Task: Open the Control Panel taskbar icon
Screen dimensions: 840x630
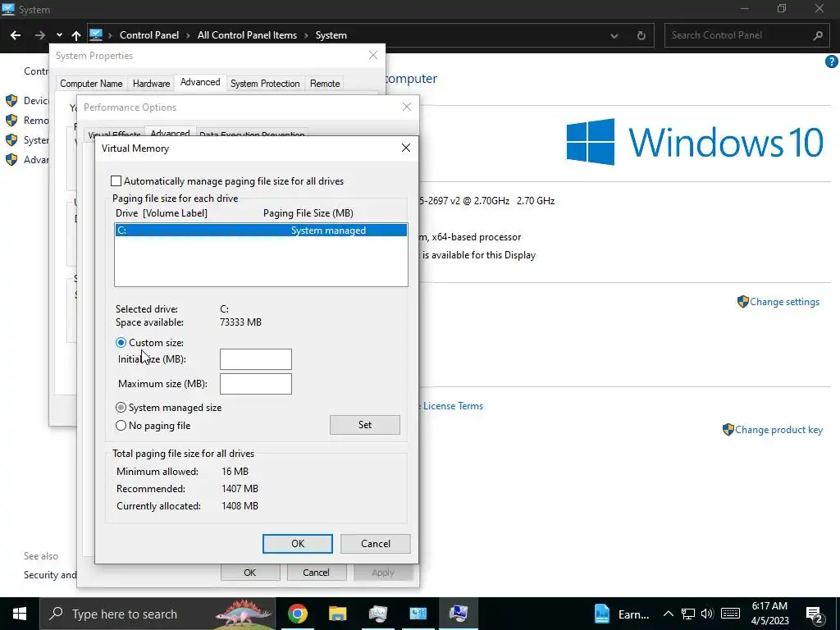Action: click(x=418, y=614)
